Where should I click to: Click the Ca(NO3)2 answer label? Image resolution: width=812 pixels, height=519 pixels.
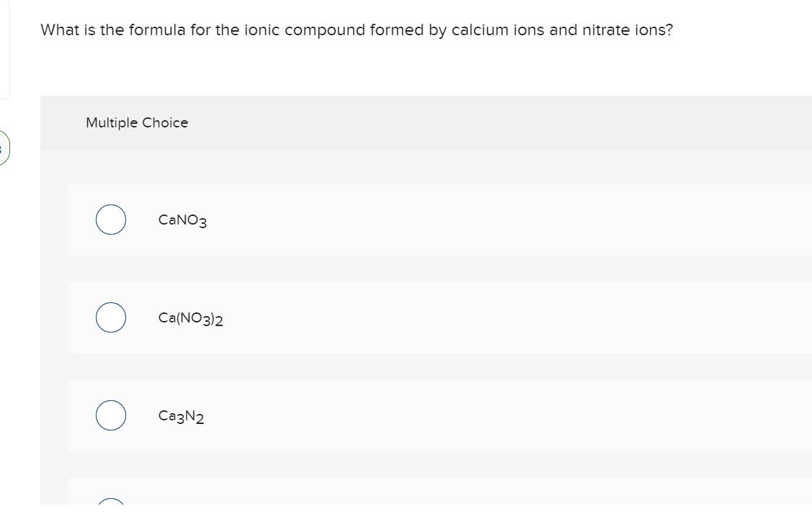tap(190, 318)
